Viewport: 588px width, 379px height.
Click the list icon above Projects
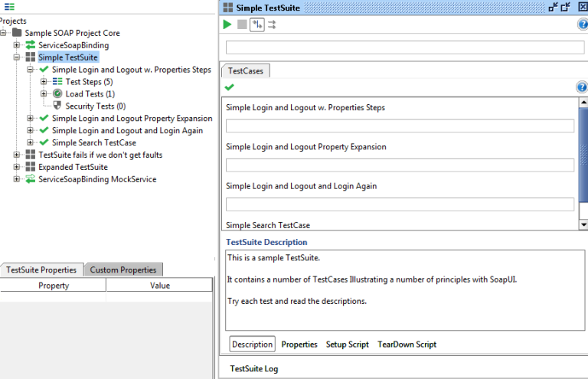click(9, 7)
